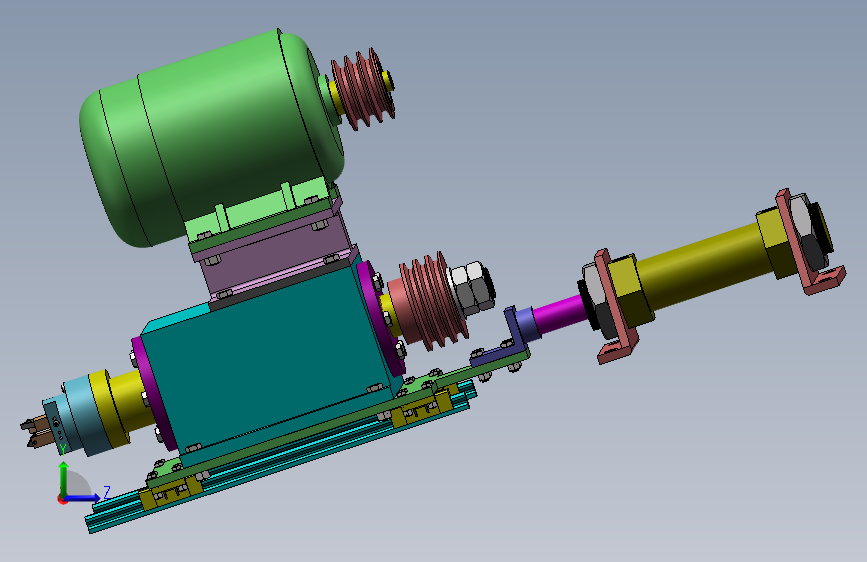Viewport: 867px width, 562px height.
Task: Select the magenta flange on the chuck side
Action: [154, 394]
